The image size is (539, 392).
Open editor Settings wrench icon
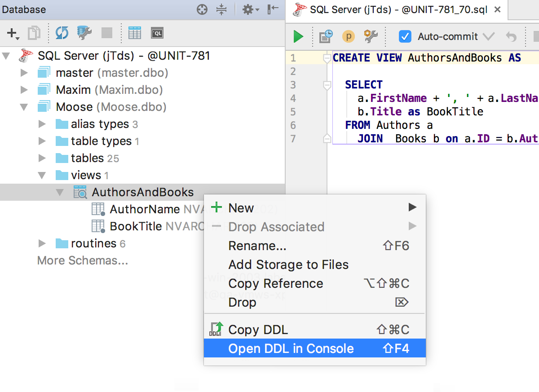click(371, 36)
